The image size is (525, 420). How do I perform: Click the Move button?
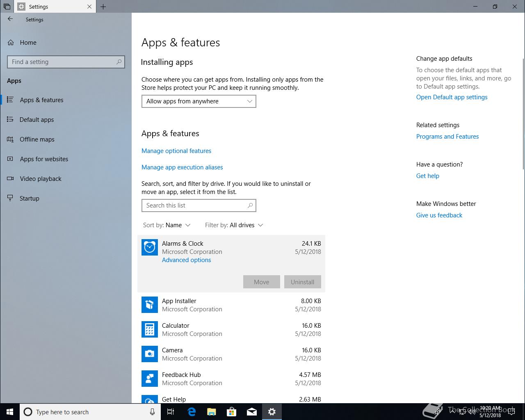click(262, 282)
